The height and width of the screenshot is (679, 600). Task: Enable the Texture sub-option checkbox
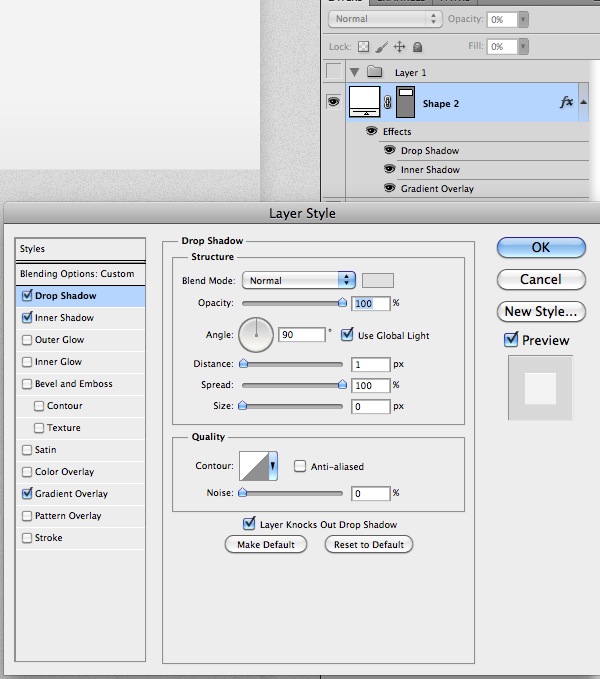click(x=39, y=428)
